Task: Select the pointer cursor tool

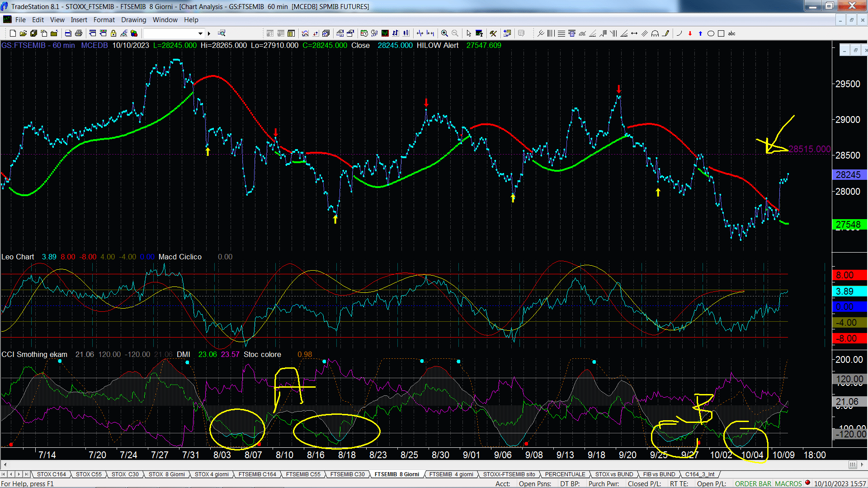Action: pyautogui.click(x=469, y=33)
